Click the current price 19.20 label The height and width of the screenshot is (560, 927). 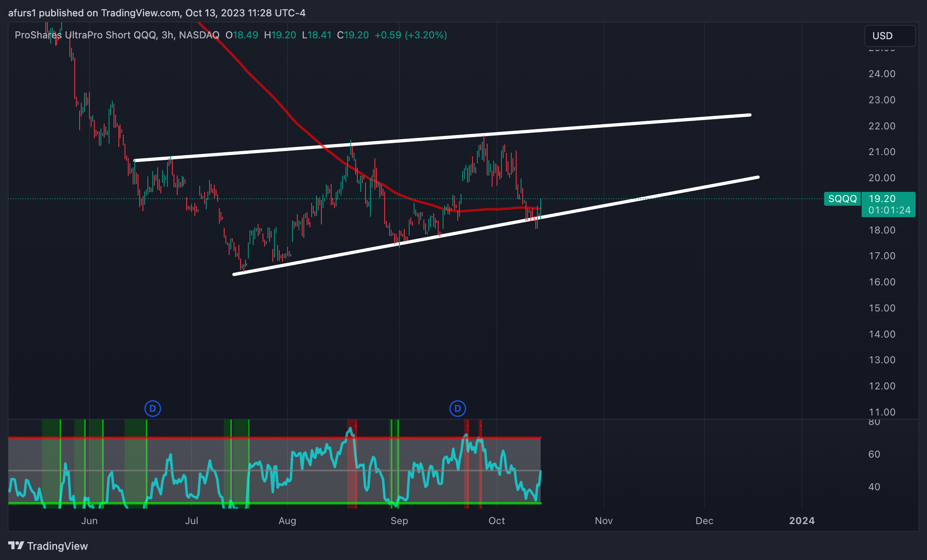[882, 199]
